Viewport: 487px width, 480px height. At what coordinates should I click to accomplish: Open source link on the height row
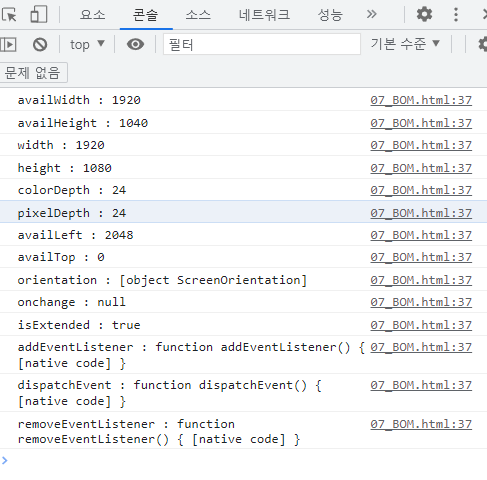(421, 168)
